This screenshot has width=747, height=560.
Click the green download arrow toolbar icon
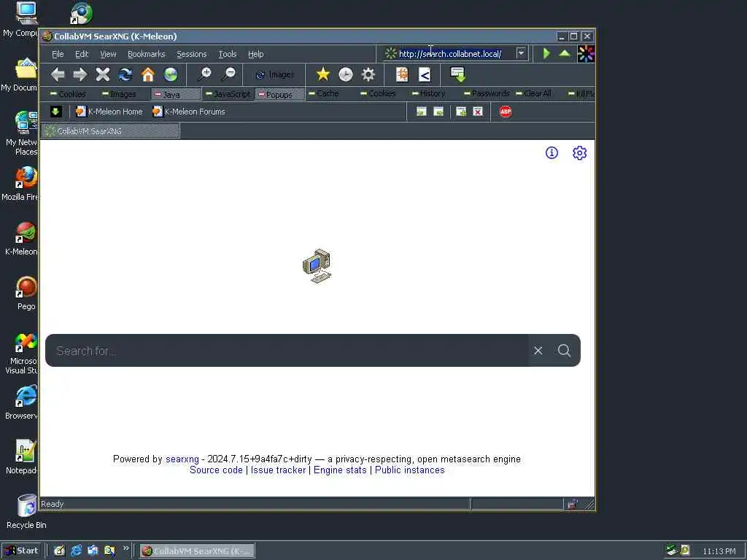point(458,74)
